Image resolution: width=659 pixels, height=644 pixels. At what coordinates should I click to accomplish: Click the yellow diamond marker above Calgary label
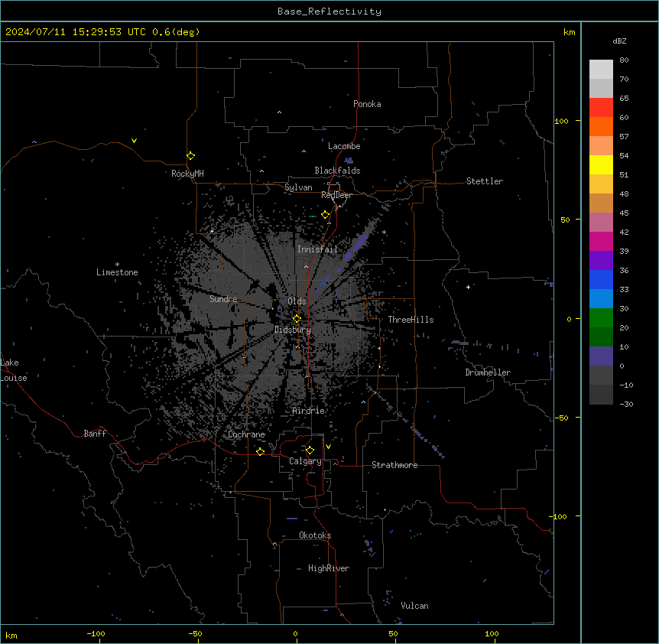(x=310, y=450)
